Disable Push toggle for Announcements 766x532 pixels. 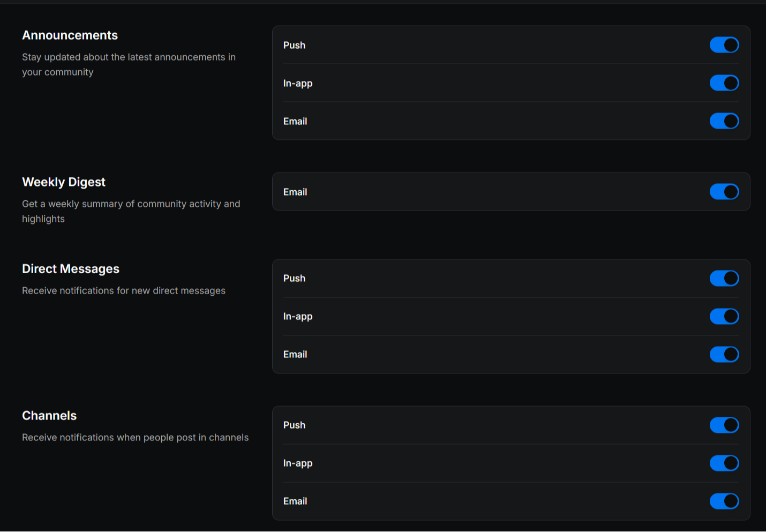tap(724, 45)
